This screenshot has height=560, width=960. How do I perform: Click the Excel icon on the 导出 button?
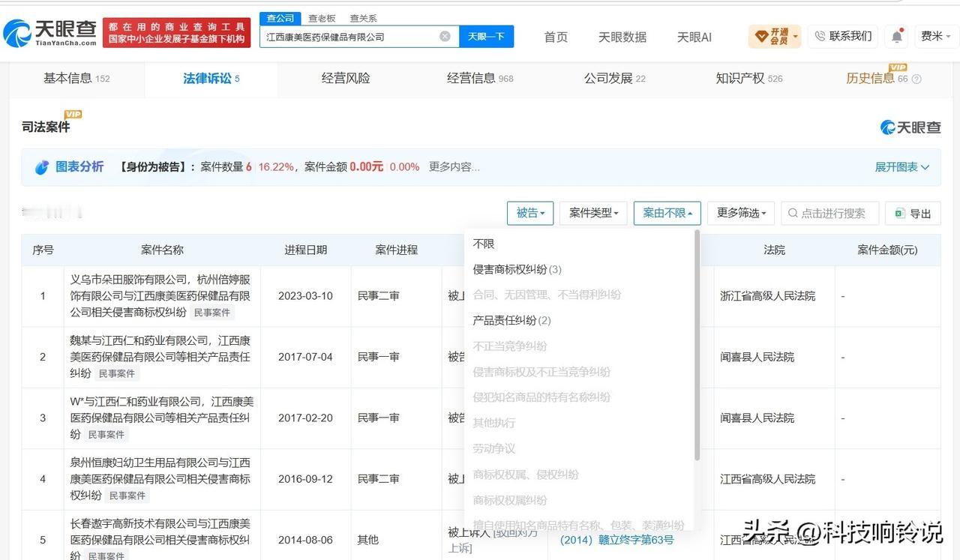899,214
